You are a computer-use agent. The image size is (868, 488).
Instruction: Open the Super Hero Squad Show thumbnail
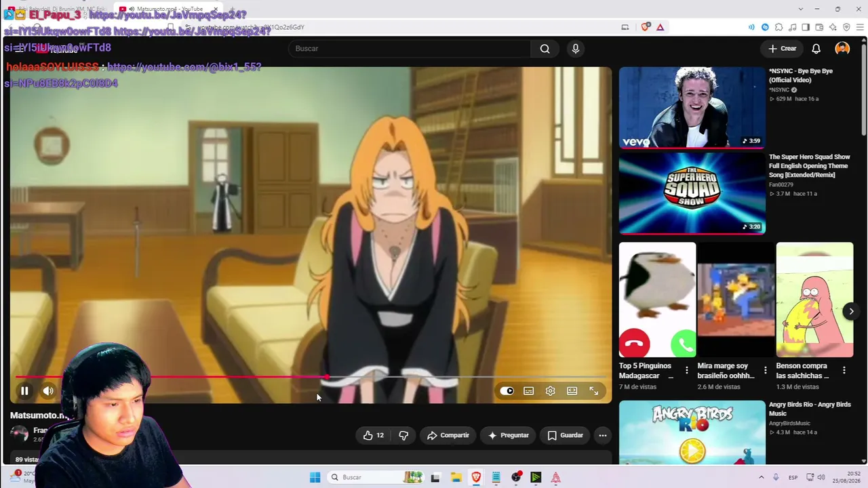(x=692, y=193)
